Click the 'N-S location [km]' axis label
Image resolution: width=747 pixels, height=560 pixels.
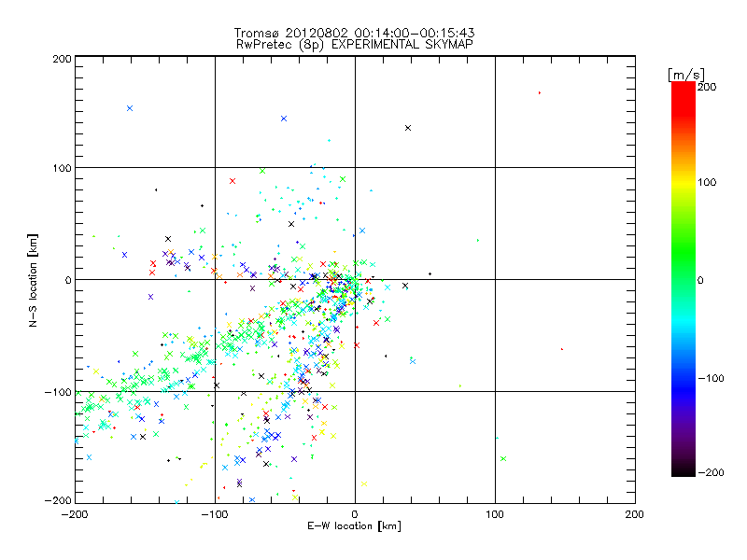point(33,281)
